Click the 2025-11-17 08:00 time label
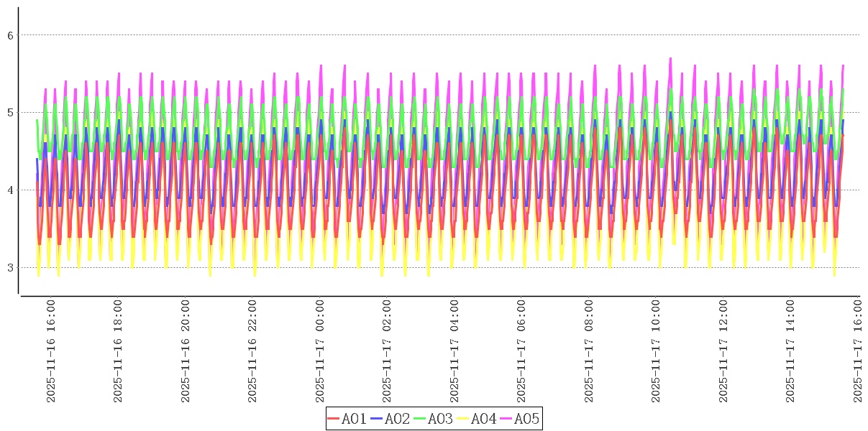Image resolution: width=868 pixels, height=431 pixels. [589, 351]
